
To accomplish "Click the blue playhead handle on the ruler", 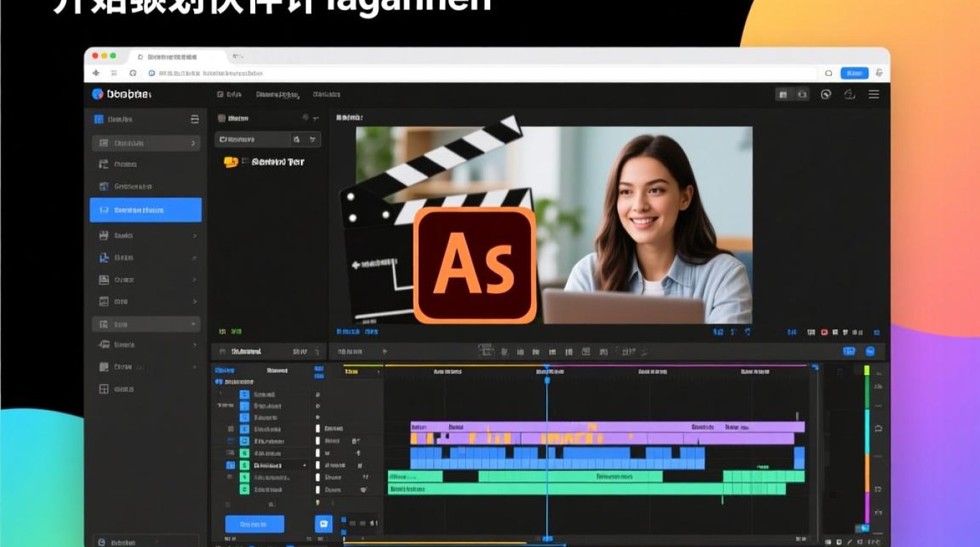I will click(x=547, y=379).
